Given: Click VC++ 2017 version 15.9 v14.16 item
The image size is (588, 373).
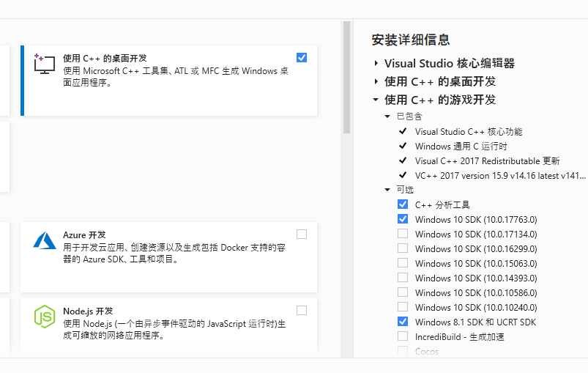Looking at the screenshot, I should 500,176.
